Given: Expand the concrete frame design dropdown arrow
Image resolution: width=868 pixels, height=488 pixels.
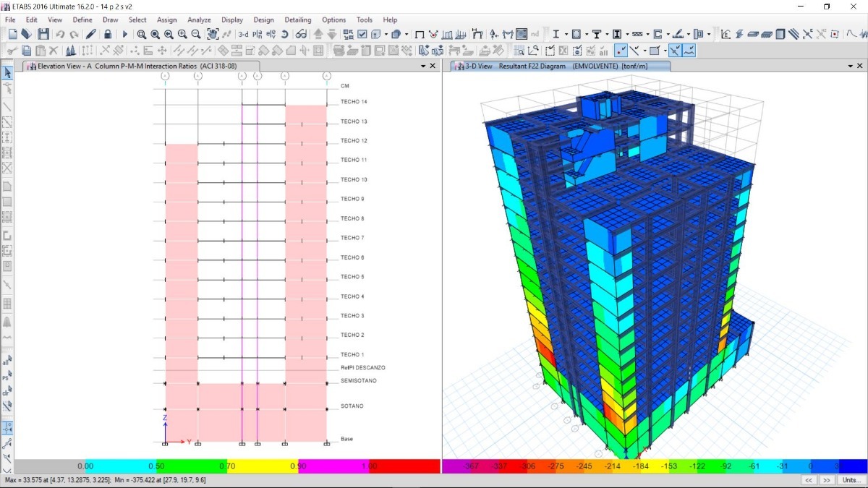Looking at the screenshot, I should [585, 34].
